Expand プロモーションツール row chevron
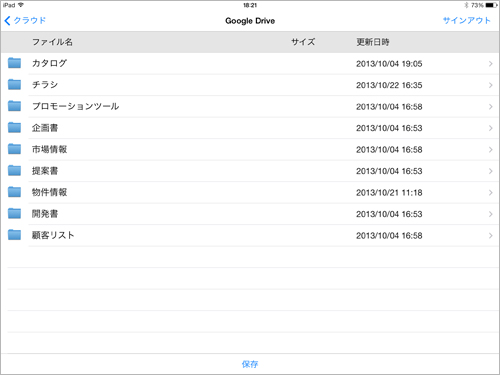Viewport: 500px width, 375px height. 490,107
